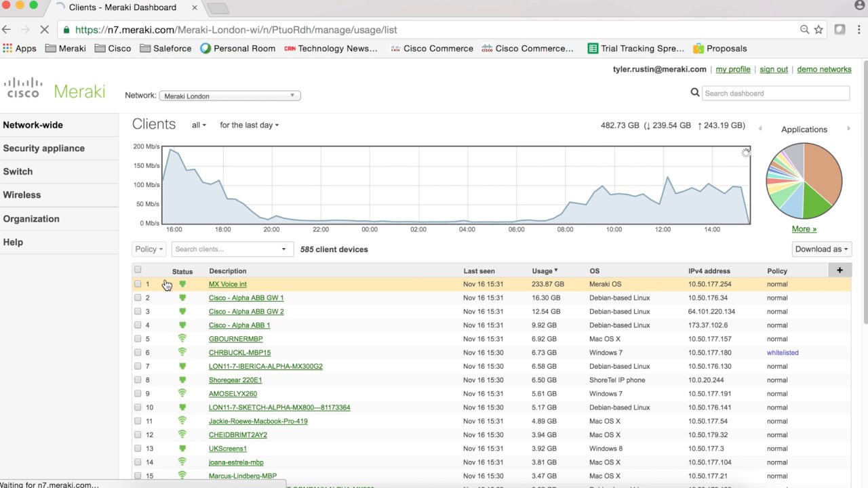
Task: Open the Technology News bookmark
Action: tap(331, 48)
